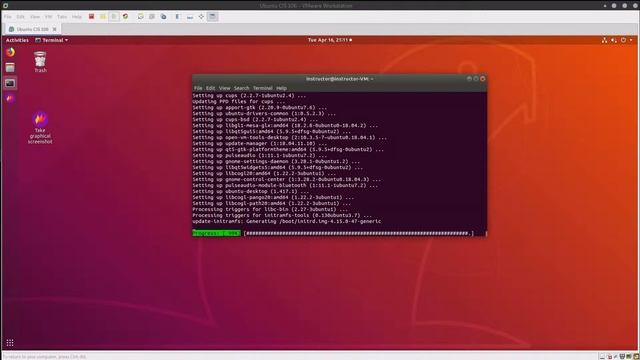The height and width of the screenshot is (360, 640).
Task: Maximize the terminal window
Action: tap(476, 79)
